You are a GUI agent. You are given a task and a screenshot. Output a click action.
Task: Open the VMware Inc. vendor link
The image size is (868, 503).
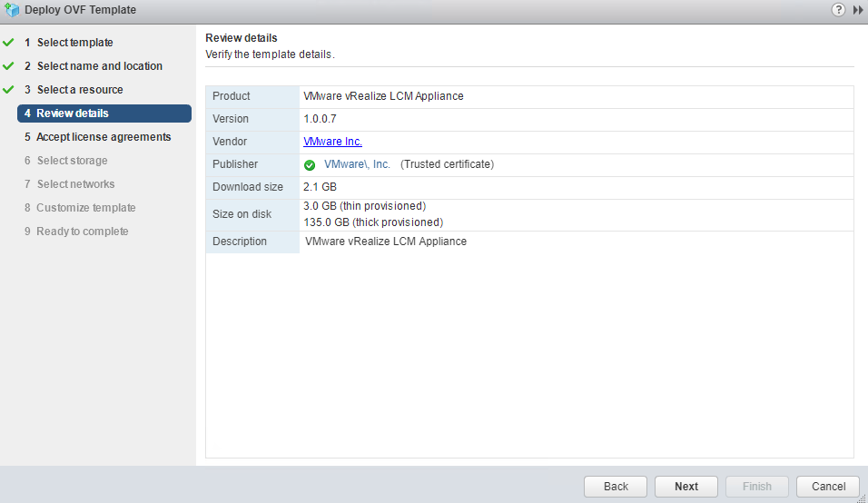pos(332,142)
